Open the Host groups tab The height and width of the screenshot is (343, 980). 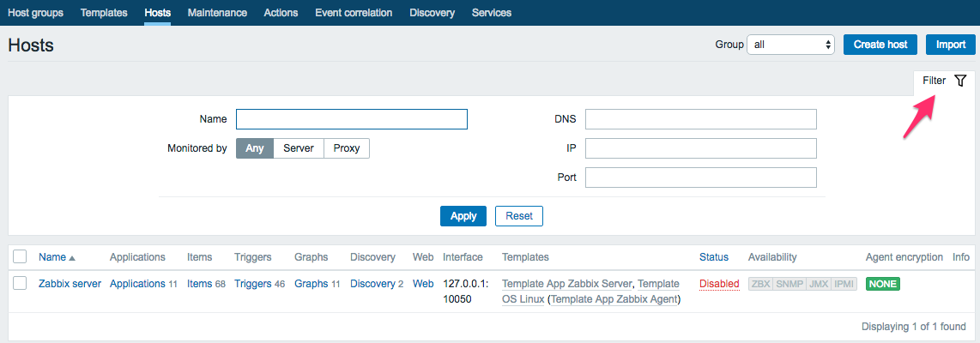point(36,13)
